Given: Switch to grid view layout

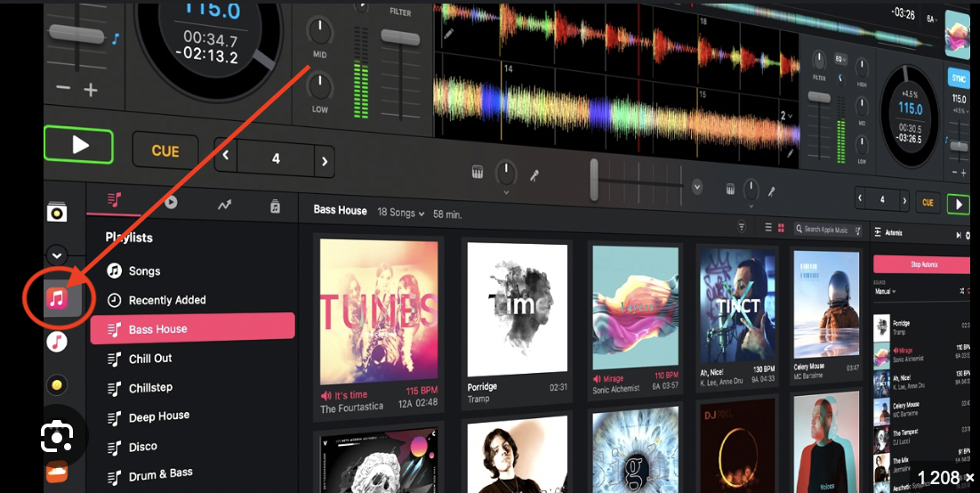Looking at the screenshot, I should pos(780,228).
